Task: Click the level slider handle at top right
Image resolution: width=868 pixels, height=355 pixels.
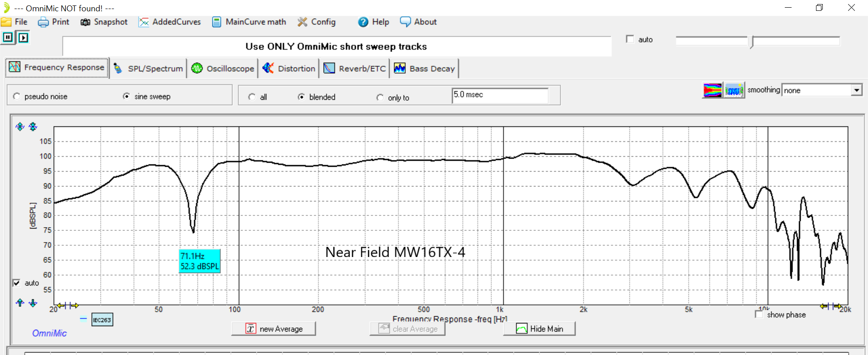Action: click(x=751, y=42)
